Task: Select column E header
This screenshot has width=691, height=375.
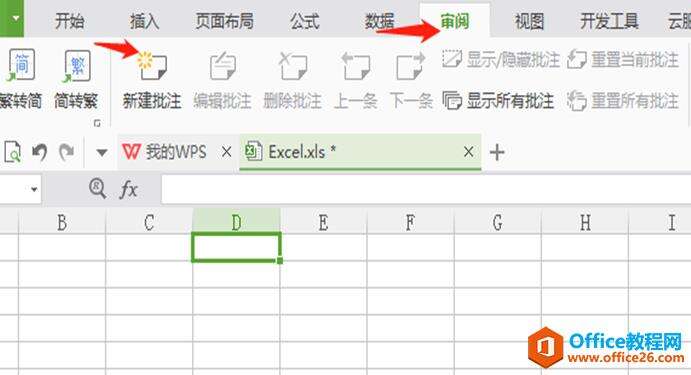Action: pos(323,223)
